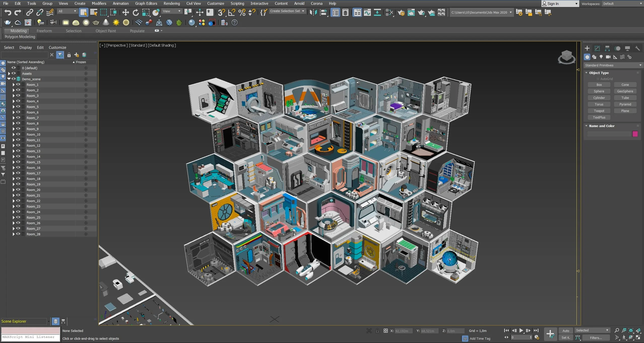Click the Teapot render icon in the toolbar

pos(421,12)
